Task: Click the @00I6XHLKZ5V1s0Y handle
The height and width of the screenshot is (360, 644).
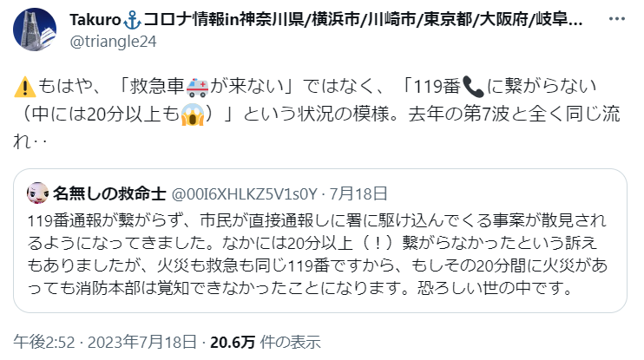Action: point(244,193)
